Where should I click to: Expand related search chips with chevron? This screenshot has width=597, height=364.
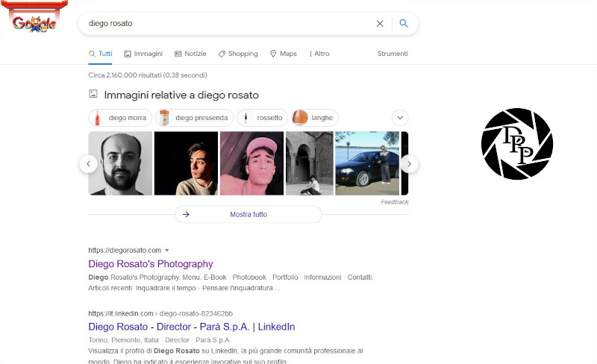click(401, 118)
